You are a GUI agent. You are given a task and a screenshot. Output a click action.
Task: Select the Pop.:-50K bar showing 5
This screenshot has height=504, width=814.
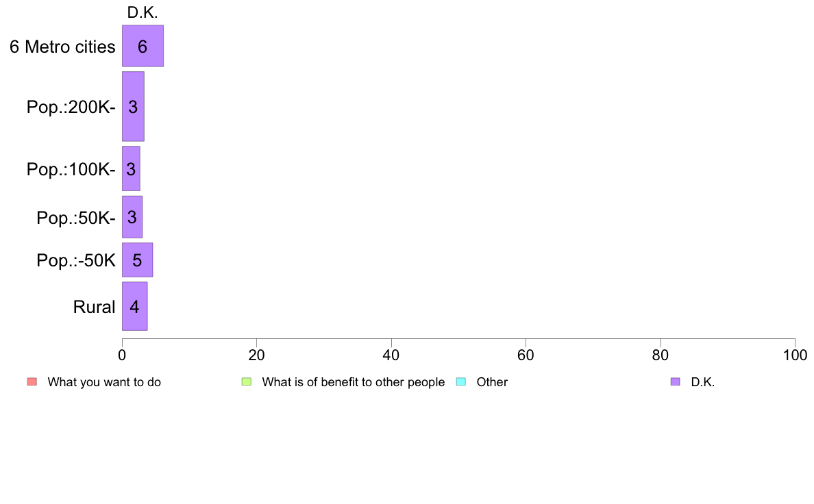coord(137,260)
